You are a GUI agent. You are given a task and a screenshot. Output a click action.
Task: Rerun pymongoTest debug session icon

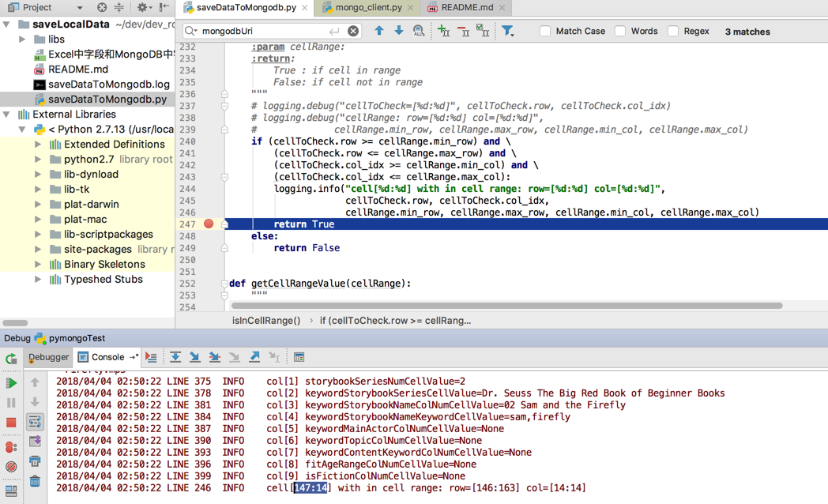pos(11,359)
